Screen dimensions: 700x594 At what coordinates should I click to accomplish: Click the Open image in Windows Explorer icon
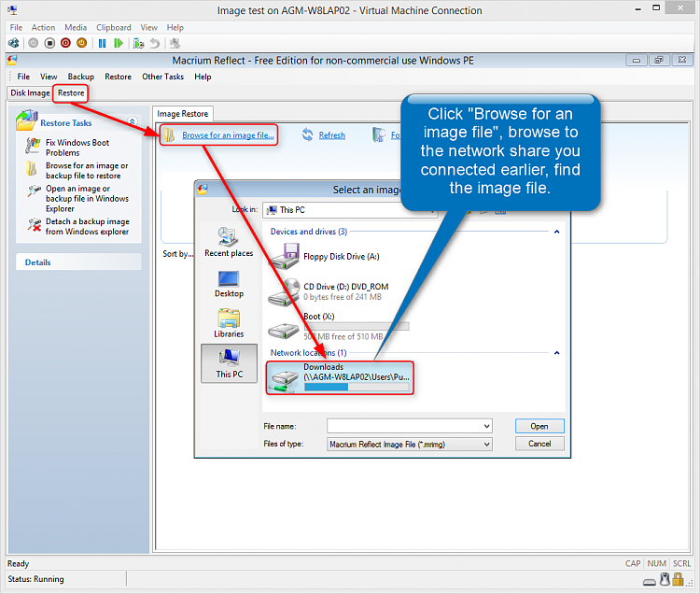(x=34, y=191)
